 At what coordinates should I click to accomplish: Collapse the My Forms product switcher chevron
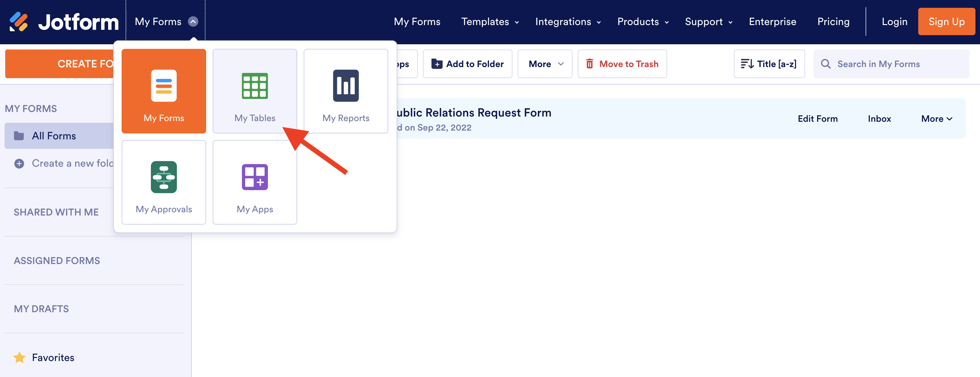tap(193, 22)
